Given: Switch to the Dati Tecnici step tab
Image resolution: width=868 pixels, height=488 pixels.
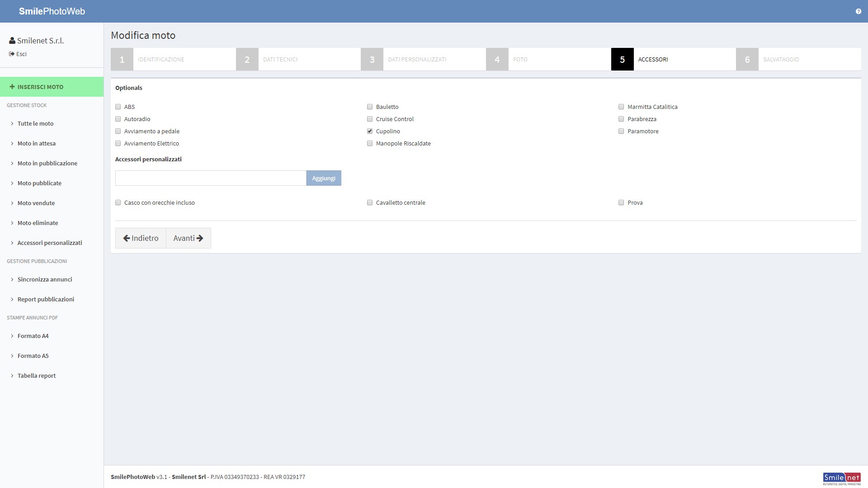Looking at the screenshot, I should (x=280, y=59).
